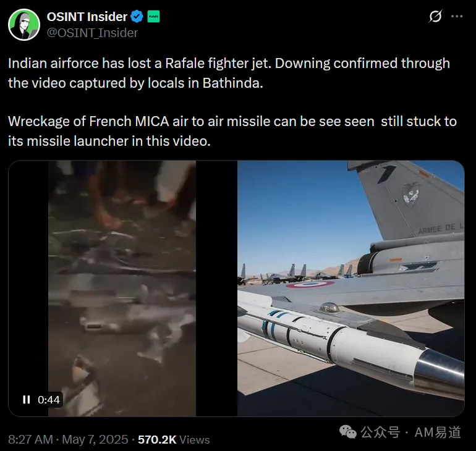The width and height of the screenshot is (476, 451).
Task: Open the 8:27 AM May 7, 2025 timestamp
Action: point(68,439)
